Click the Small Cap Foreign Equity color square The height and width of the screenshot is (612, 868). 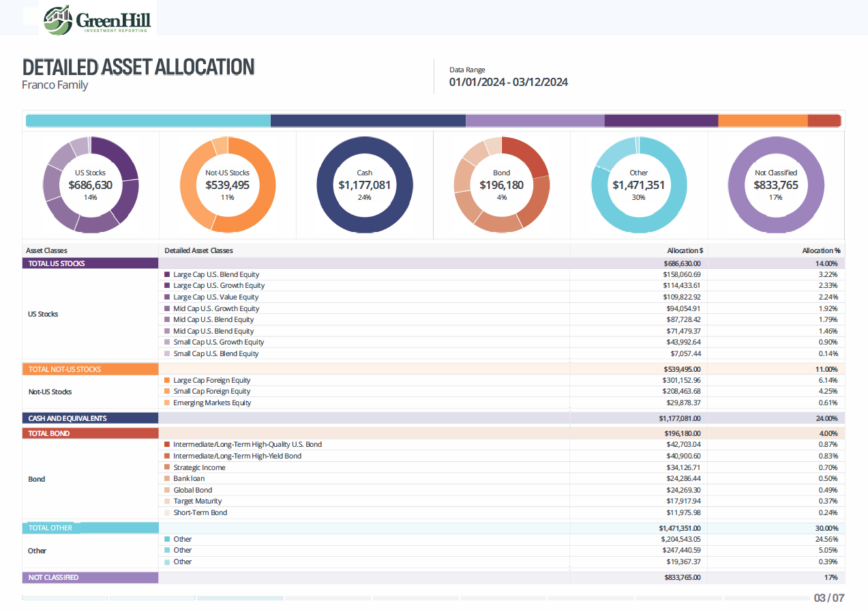coord(167,392)
